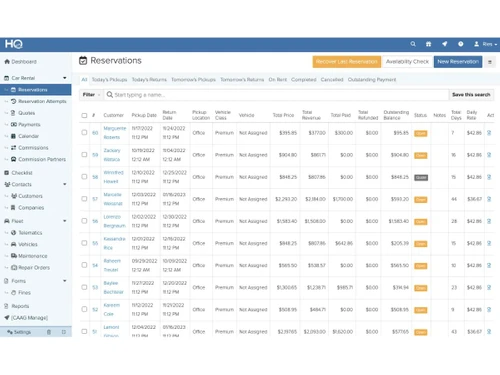
Task: Click action icon for reservation 56
Action: point(489,221)
